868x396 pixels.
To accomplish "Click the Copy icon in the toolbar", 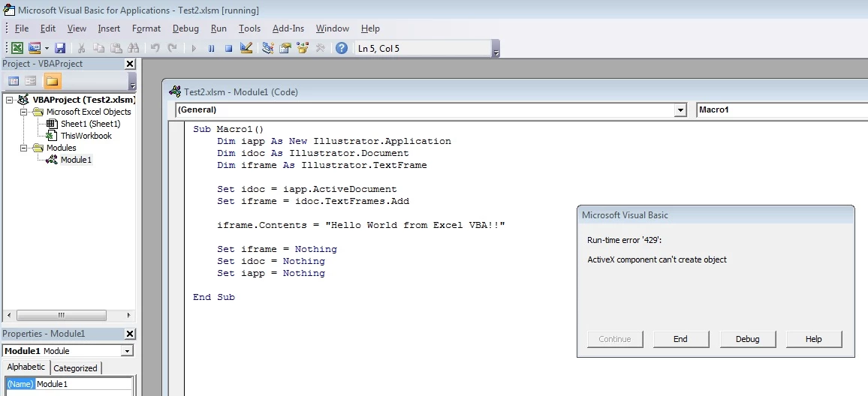I will click(98, 48).
